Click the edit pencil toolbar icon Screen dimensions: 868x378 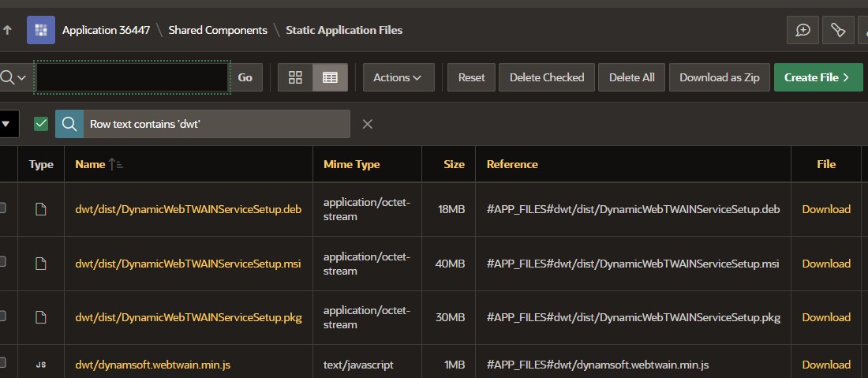pyautogui.click(x=838, y=30)
